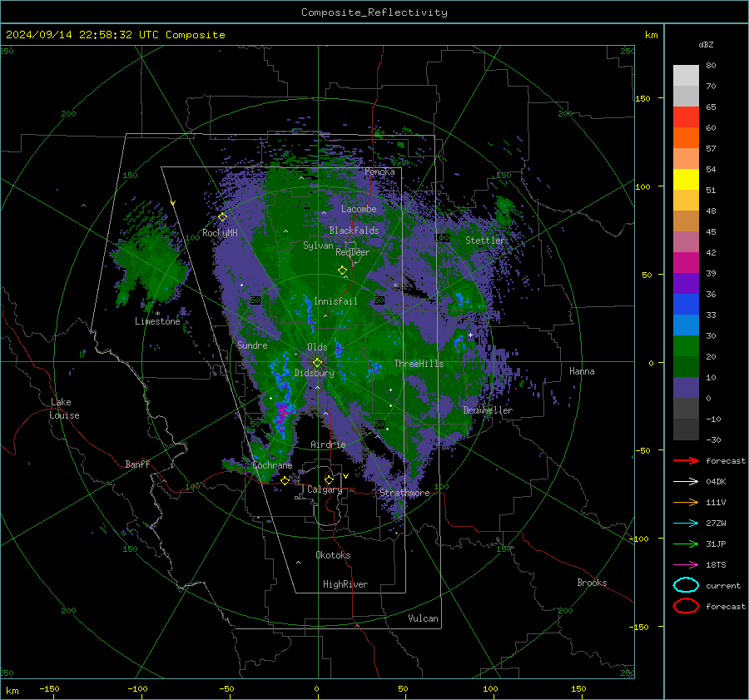Click the RedDeer city label

click(x=353, y=252)
